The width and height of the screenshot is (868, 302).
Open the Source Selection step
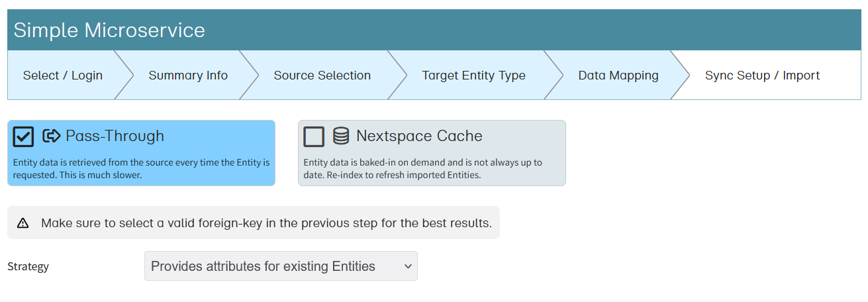(322, 75)
